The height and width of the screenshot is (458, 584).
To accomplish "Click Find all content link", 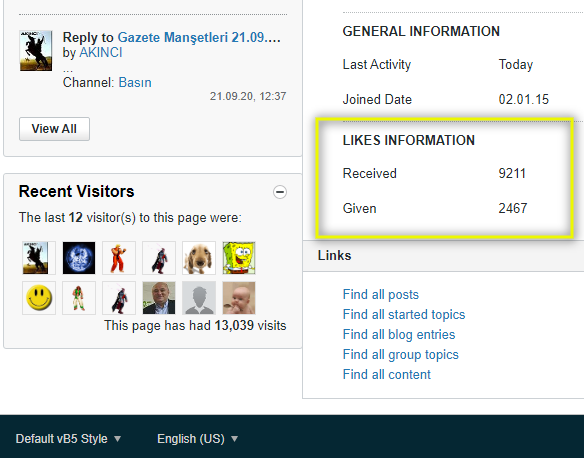I will 387,374.
